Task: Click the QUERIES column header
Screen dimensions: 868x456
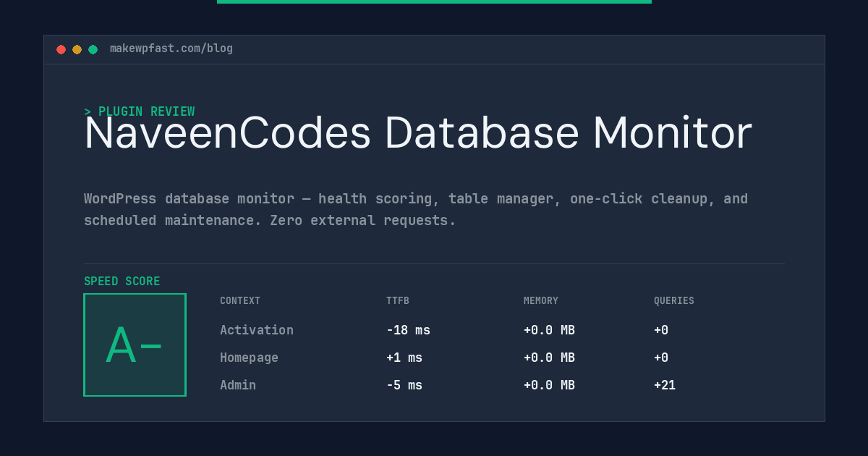Action: pos(674,301)
